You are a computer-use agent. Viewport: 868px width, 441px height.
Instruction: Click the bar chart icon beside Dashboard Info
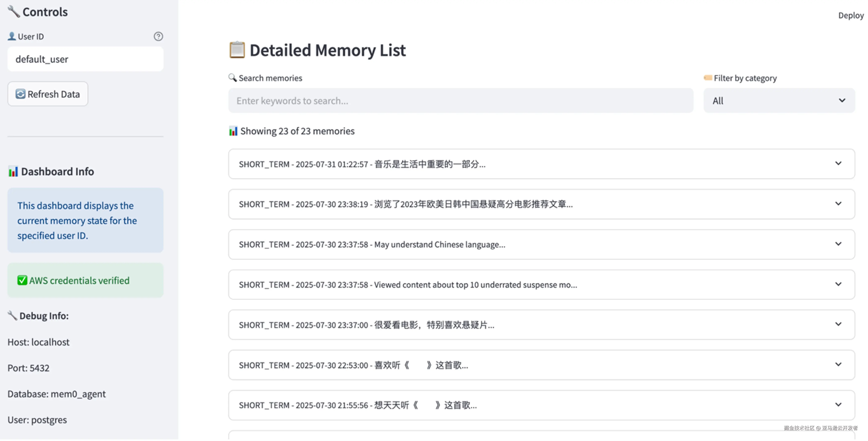pyautogui.click(x=13, y=172)
